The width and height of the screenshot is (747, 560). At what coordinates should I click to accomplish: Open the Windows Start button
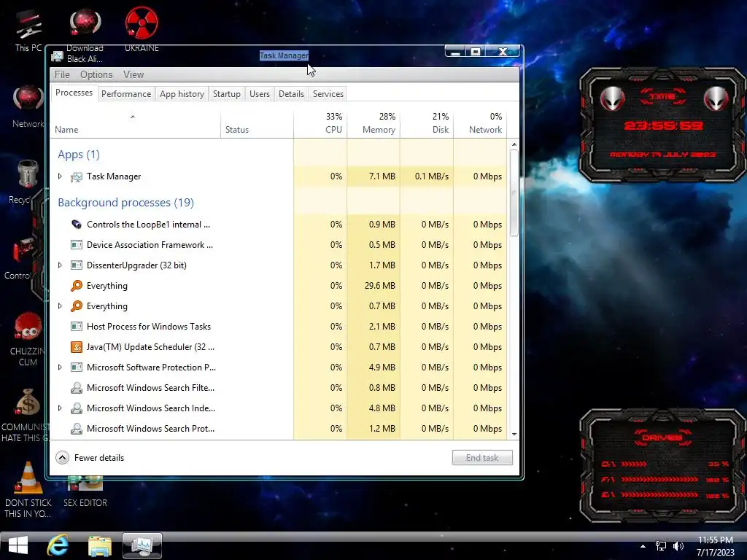(18, 545)
